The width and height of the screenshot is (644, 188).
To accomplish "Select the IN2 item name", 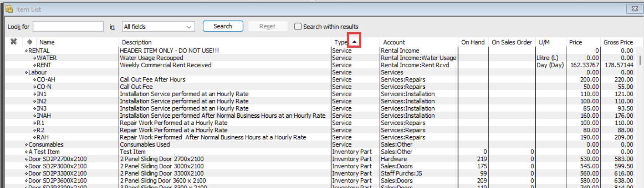I will 41,101.
